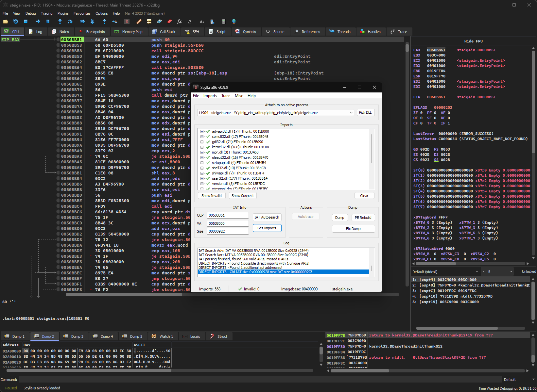Click the fx functions toolbar icon
537x392 pixels.
point(179,22)
